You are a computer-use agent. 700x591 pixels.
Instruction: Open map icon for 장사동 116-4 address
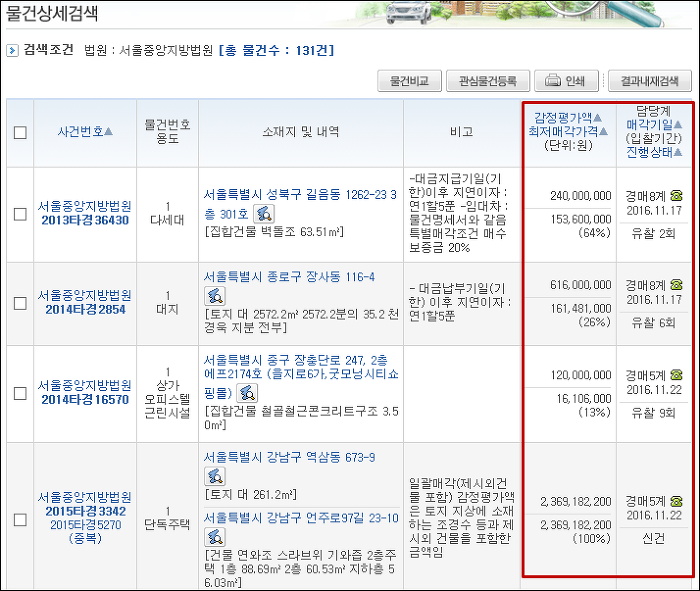click(x=215, y=296)
